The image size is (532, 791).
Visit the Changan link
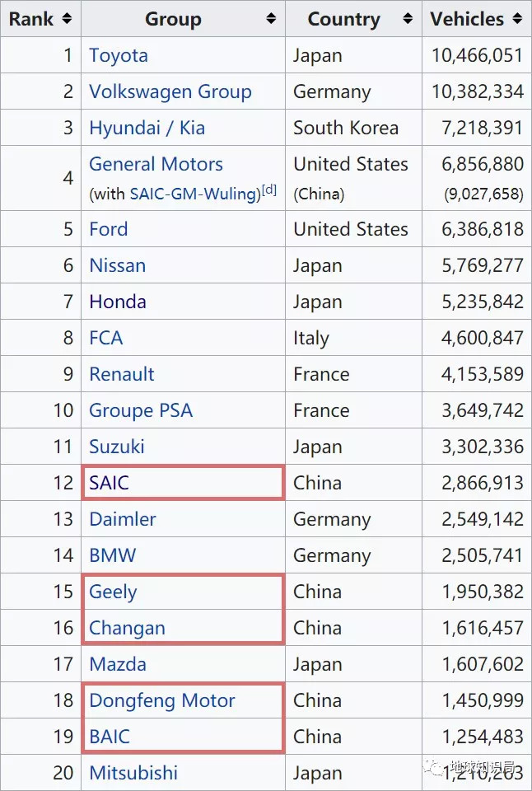[127, 628]
